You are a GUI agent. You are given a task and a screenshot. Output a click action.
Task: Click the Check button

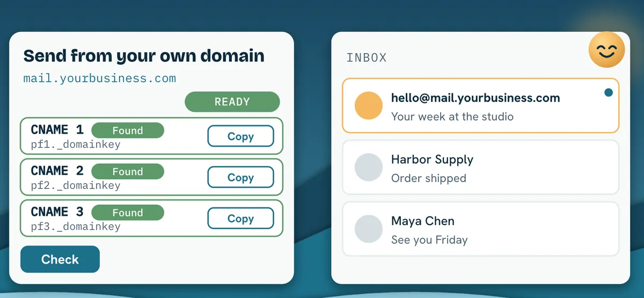click(x=60, y=259)
